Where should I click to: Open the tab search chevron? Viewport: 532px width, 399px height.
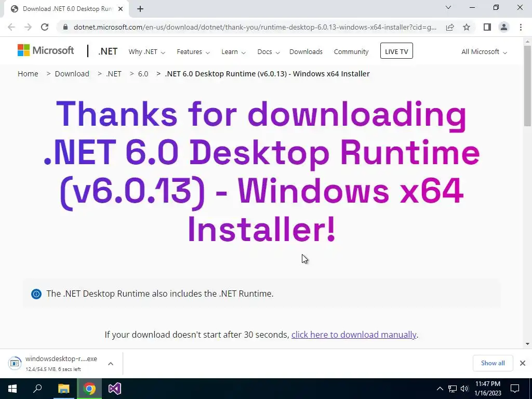coord(448,7)
